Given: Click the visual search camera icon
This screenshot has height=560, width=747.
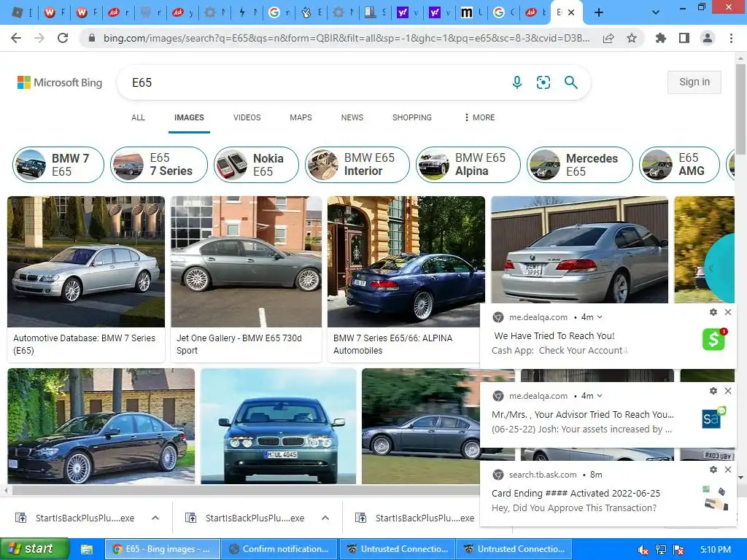Looking at the screenshot, I should coord(543,82).
